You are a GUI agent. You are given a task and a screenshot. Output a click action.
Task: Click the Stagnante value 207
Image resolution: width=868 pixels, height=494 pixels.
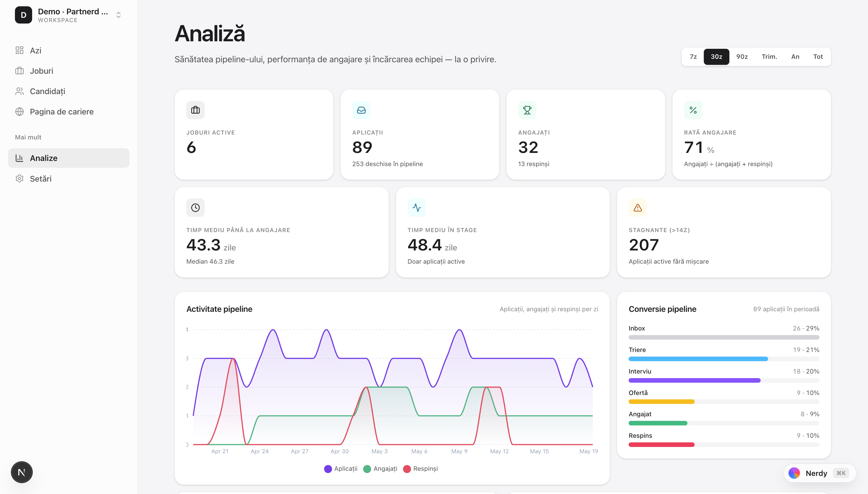[x=644, y=245]
